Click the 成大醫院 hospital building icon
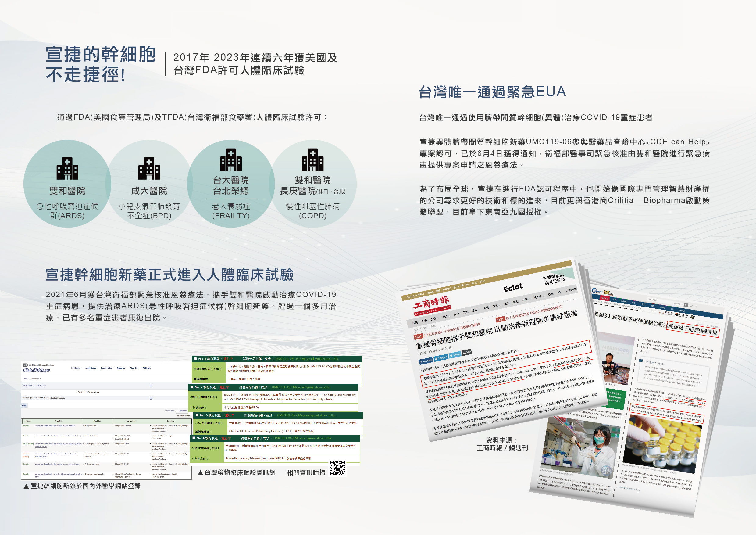 (x=149, y=168)
